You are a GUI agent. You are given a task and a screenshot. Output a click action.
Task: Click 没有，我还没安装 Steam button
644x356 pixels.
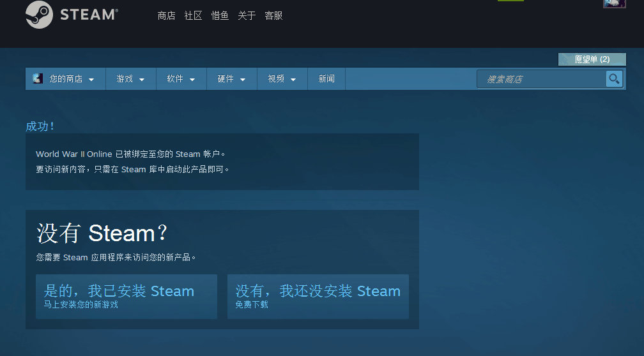pos(318,297)
